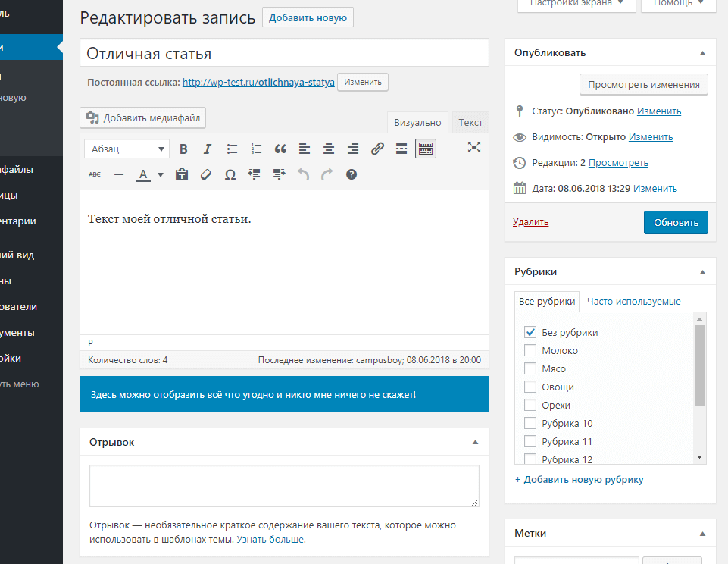
Task: Open special character Omega dialog
Action: point(230,174)
